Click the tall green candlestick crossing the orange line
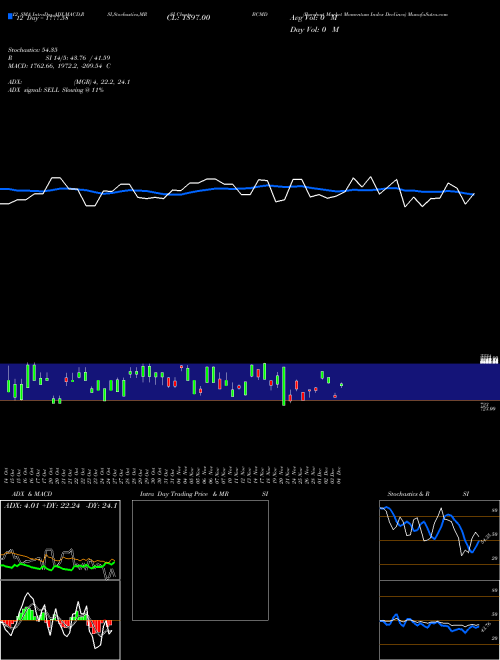Viewport: 500px width, 660px height. pyautogui.click(x=284, y=386)
